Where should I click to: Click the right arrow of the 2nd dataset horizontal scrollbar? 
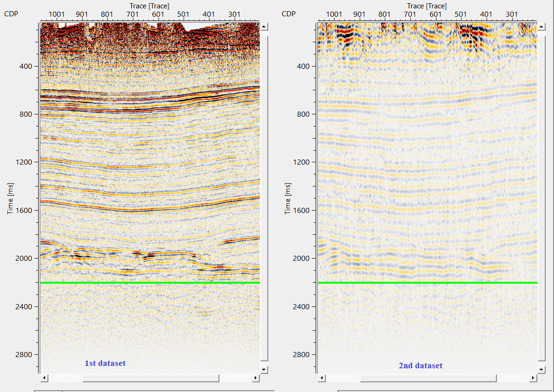pyautogui.click(x=533, y=378)
